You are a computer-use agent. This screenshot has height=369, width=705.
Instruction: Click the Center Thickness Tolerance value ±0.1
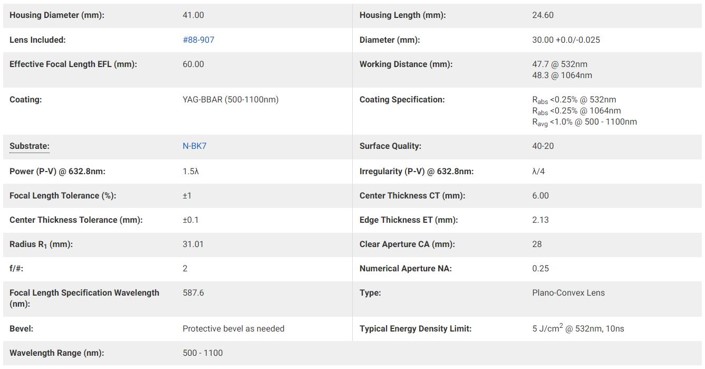191,220
